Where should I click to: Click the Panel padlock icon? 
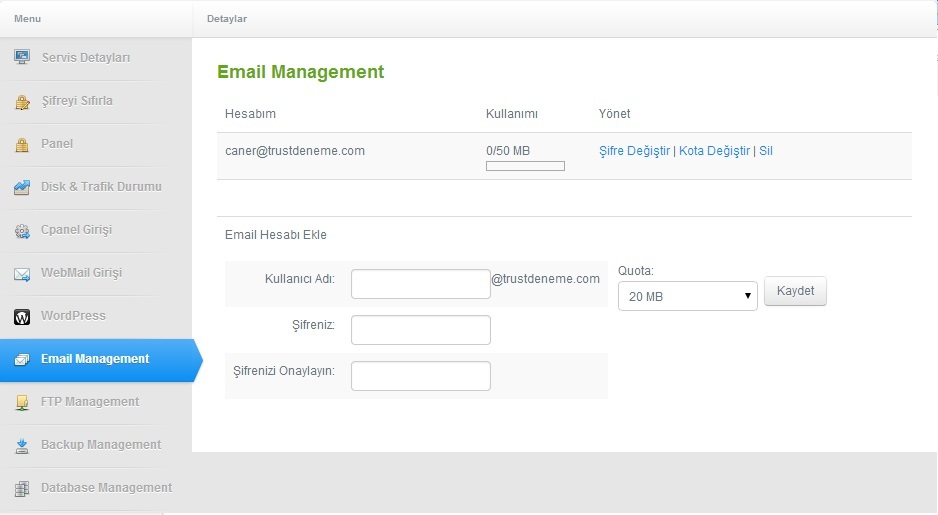point(22,145)
